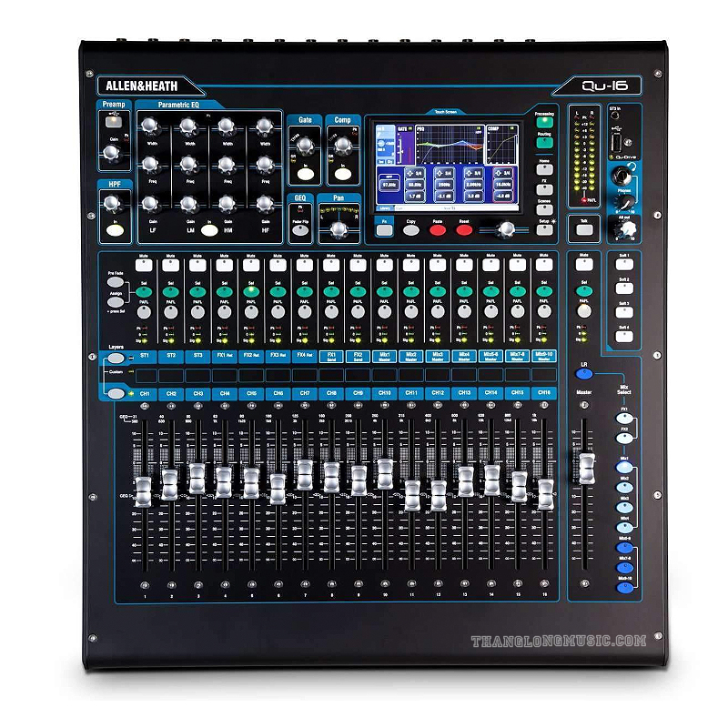Open the Scenes screen key
This screenshot has width=728, height=728.
[x=544, y=209]
